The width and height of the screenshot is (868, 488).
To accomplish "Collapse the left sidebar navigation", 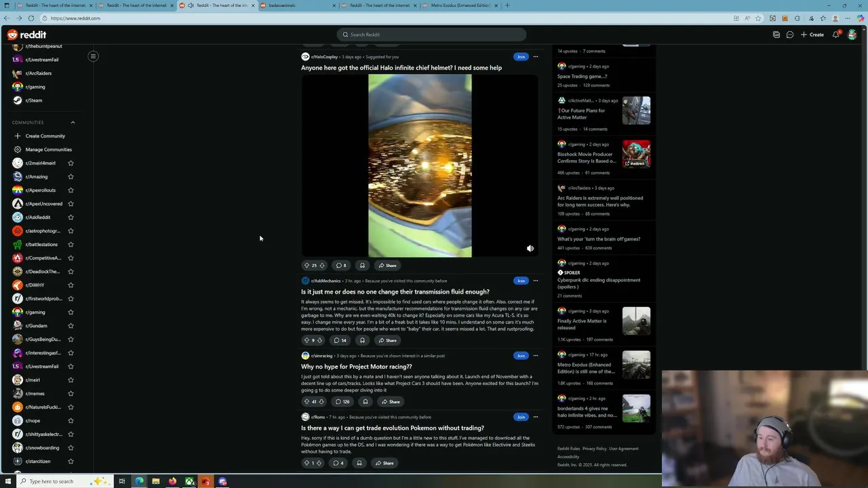I will click(93, 56).
